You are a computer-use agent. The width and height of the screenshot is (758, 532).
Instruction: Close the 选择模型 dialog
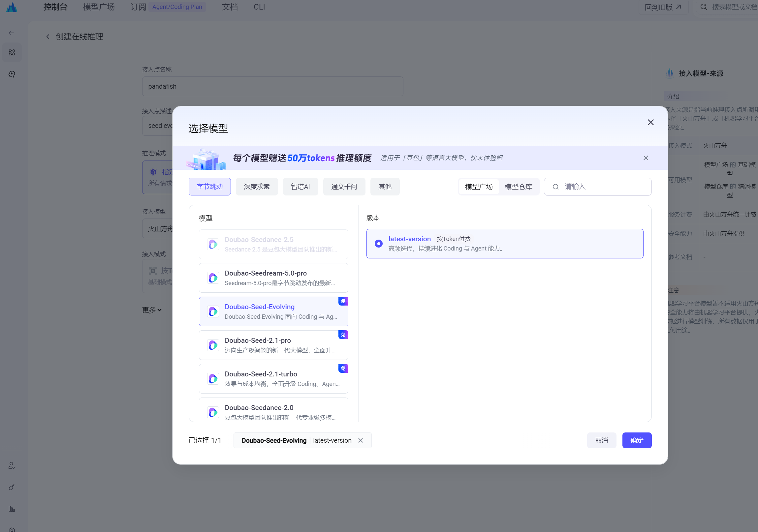[x=650, y=122]
